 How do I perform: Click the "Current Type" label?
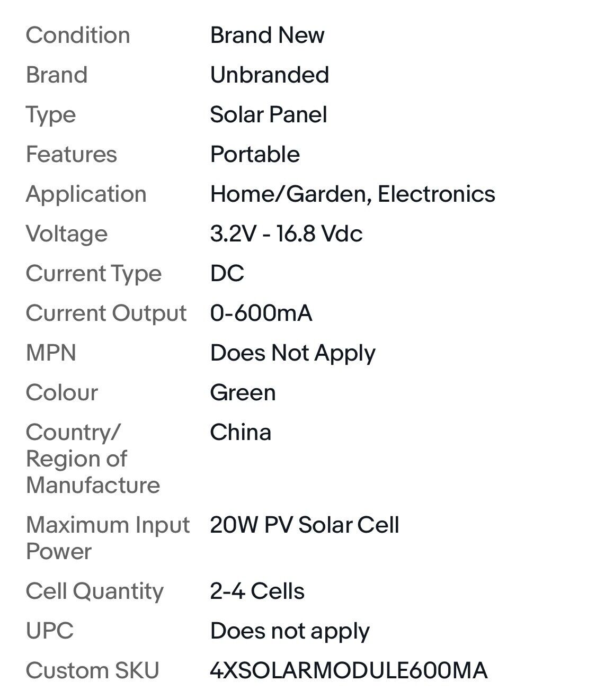pyautogui.click(x=94, y=274)
